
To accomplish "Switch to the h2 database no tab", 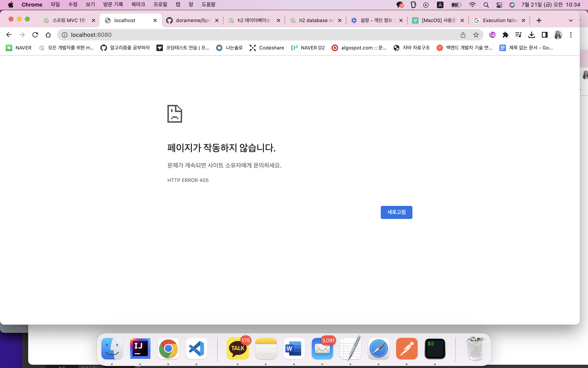I will point(315,20).
